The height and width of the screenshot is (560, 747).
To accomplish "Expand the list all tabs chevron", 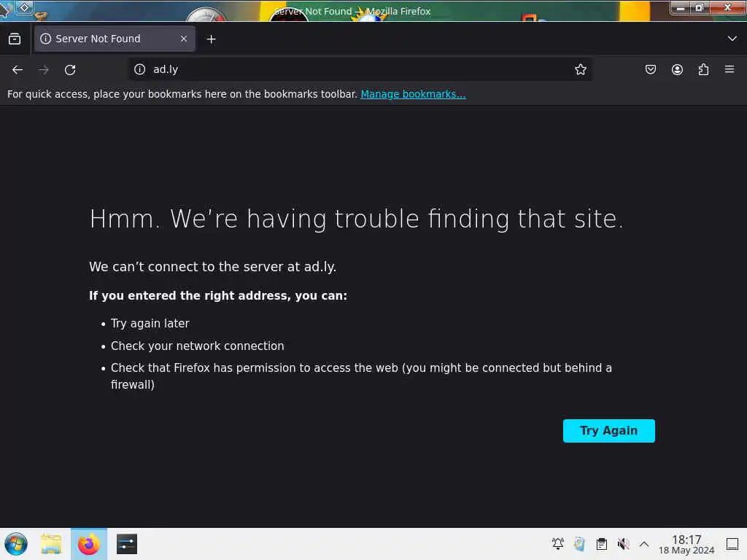I will (x=732, y=39).
